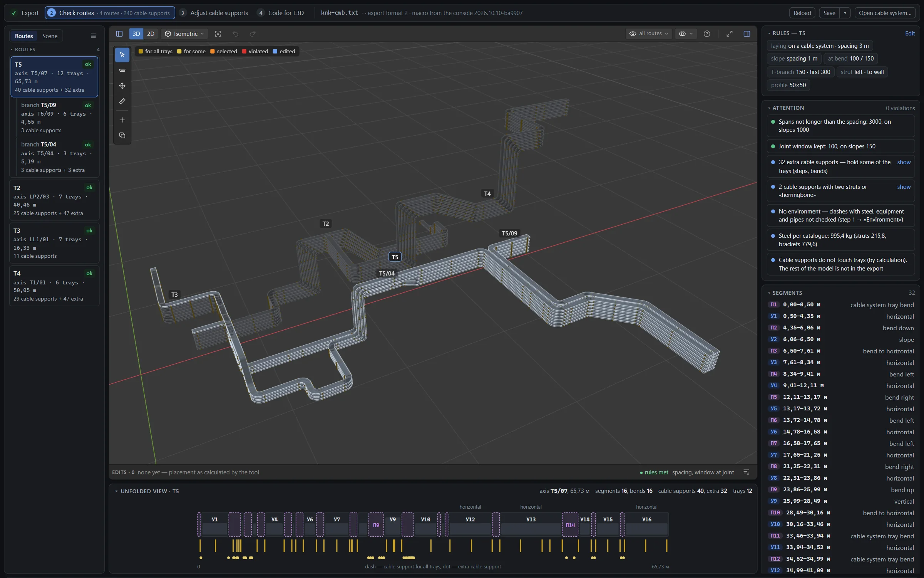
Task: Click the step 4 number badge
Action: pos(261,13)
